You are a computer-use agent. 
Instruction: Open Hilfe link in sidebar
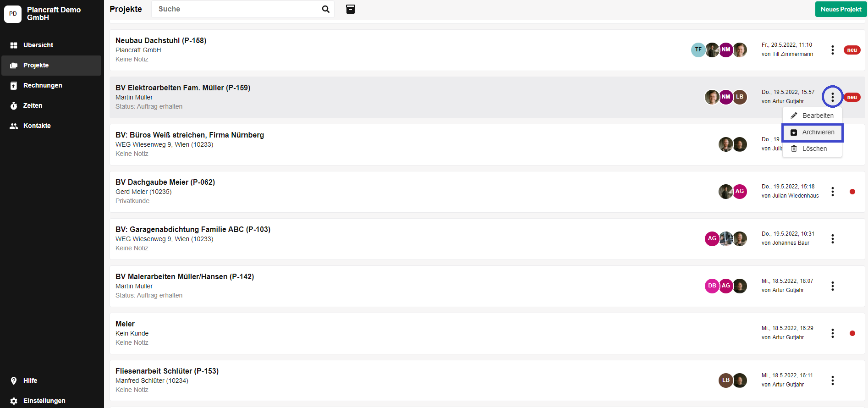pyautogui.click(x=51, y=380)
